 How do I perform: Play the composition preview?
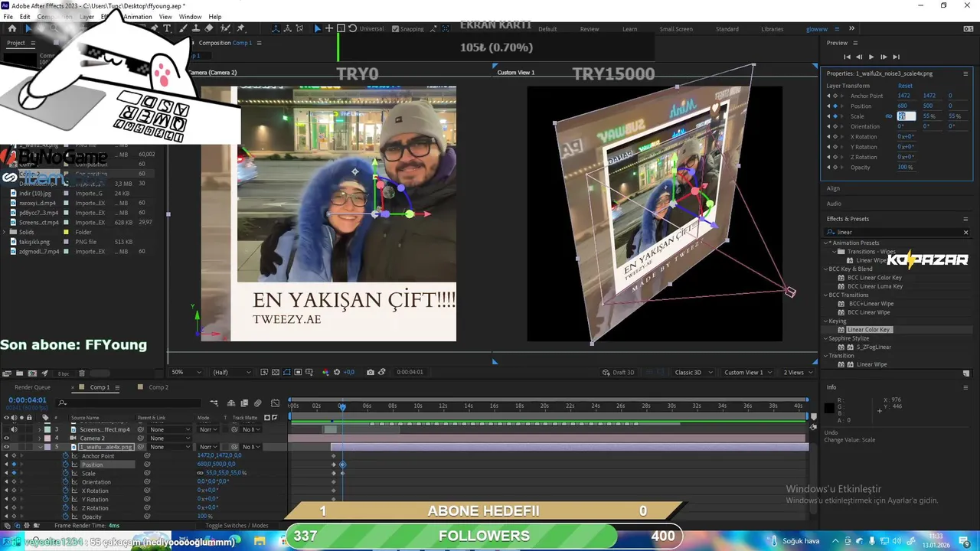pos(871,57)
